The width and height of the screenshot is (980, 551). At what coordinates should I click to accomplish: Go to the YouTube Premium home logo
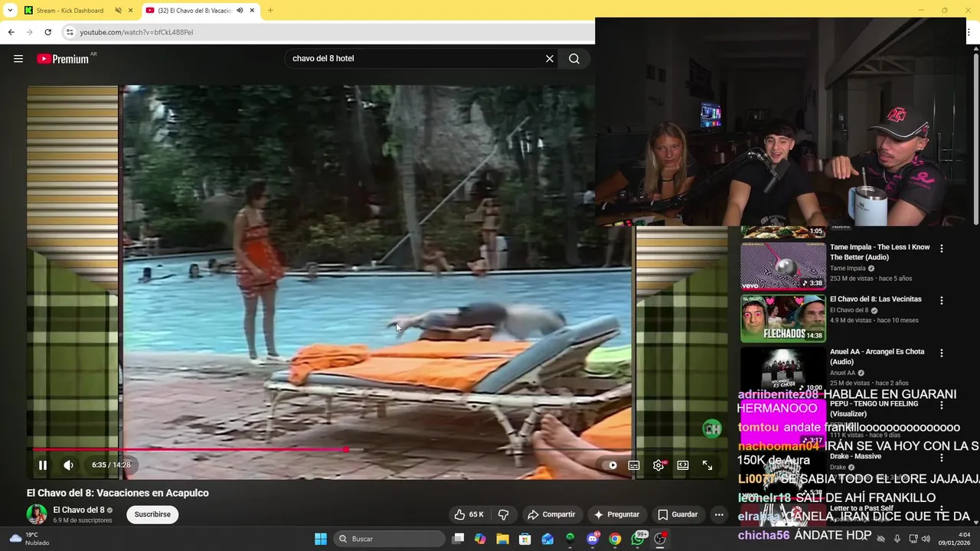coord(63,59)
